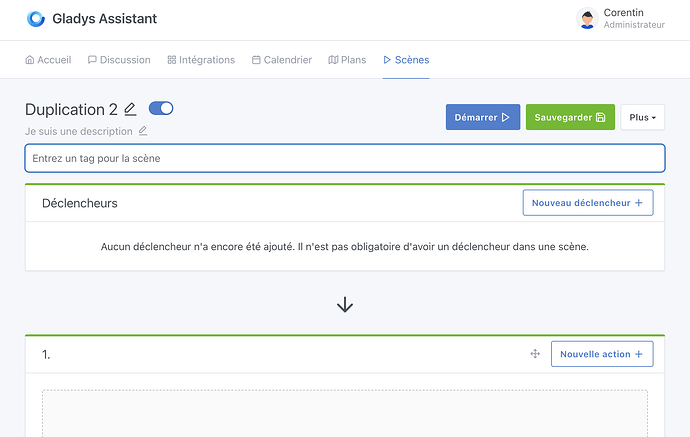Click the Duplication 2 scene title

point(71,110)
